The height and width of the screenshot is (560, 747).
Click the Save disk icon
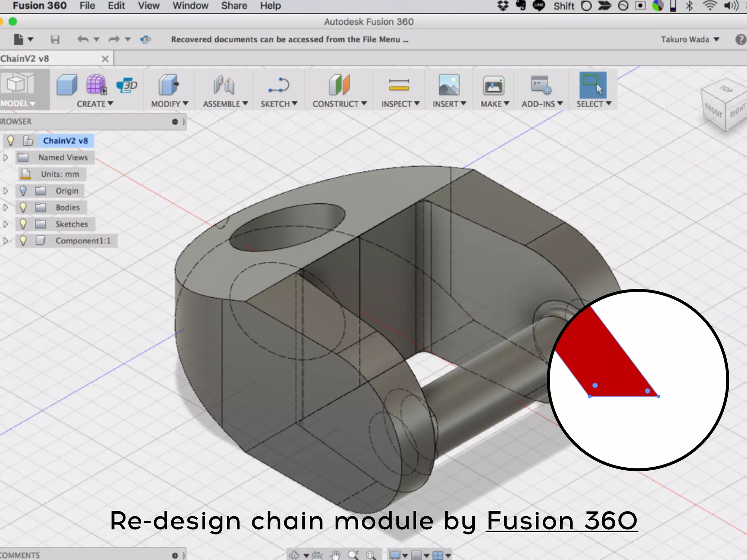55,39
